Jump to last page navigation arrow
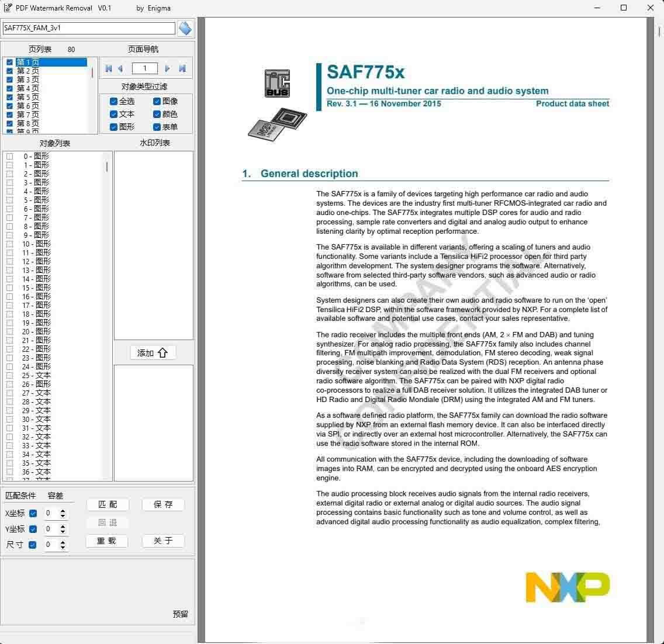This screenshot has width=664, height=644. pos(182,68)
